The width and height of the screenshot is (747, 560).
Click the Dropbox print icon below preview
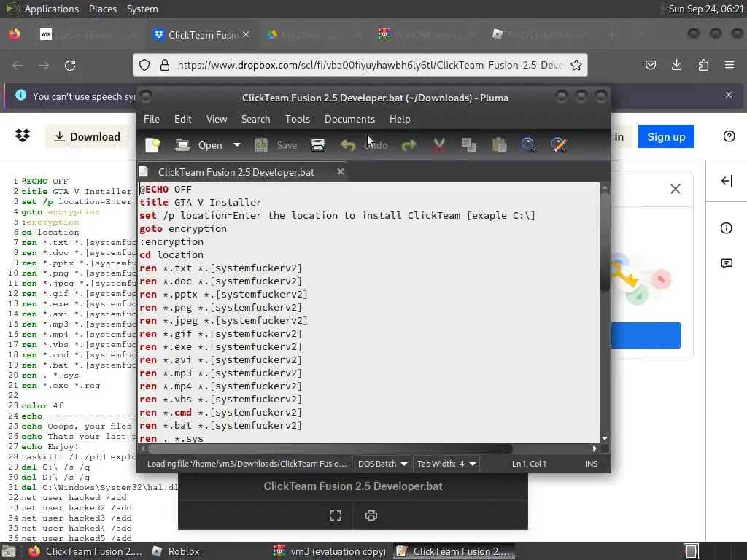click(x=371, y=516)
